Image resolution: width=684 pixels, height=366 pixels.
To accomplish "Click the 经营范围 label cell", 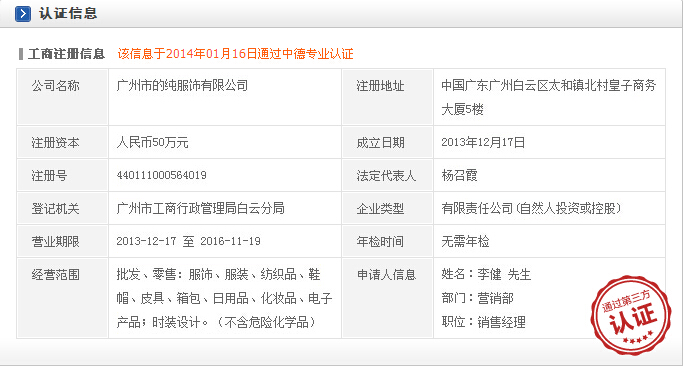I will coord(62,298).
